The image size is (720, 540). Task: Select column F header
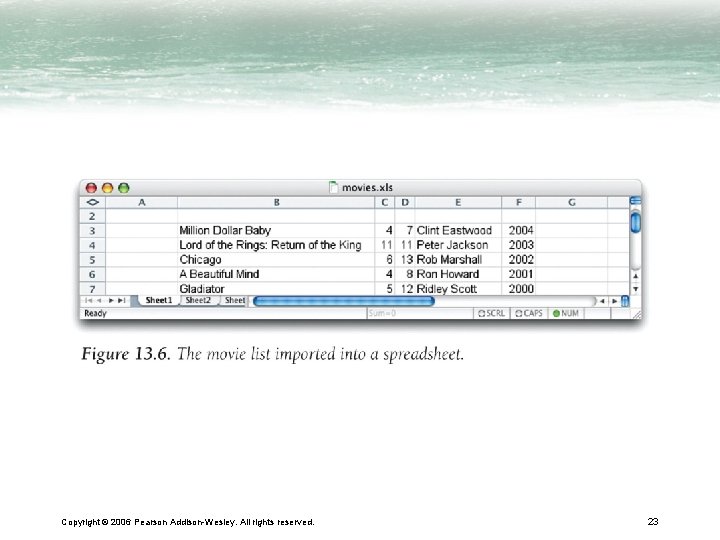click(518, 202)
